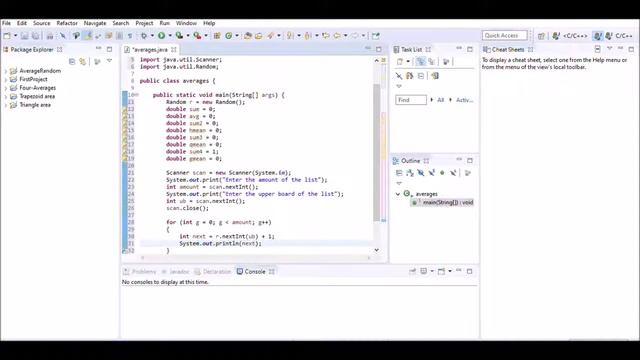640x360 pixels.
Task: Open the Source menu
Action: click(x=42, y=23)
